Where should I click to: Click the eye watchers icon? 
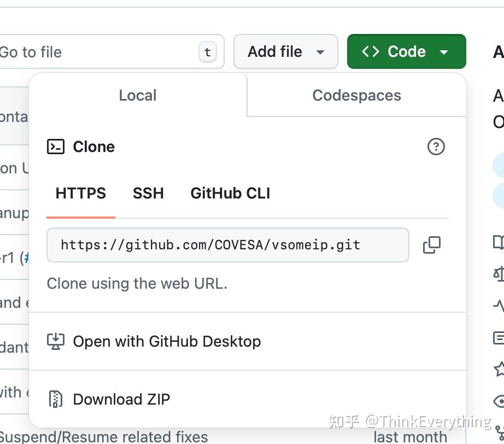500,401
